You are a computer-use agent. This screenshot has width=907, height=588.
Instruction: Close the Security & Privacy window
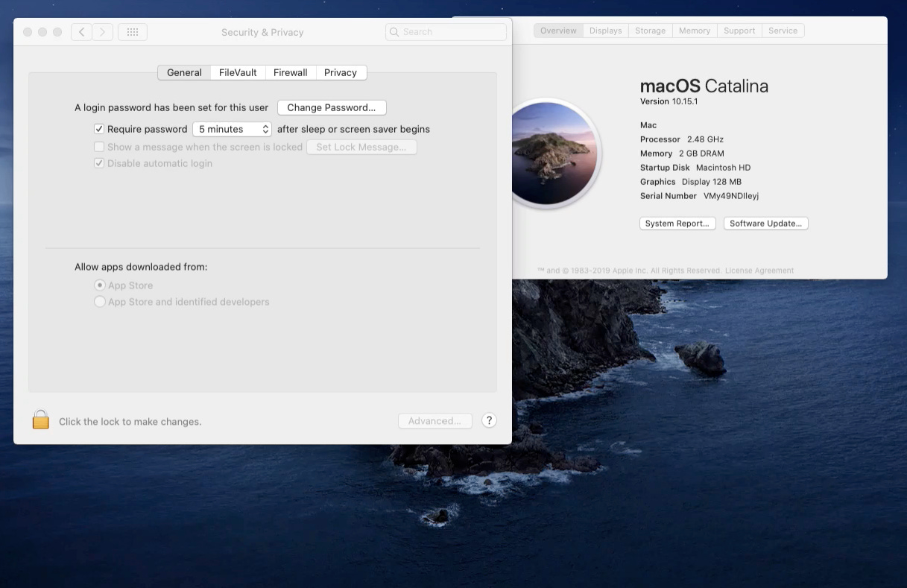pyautogui.click(x=28, y=32)
